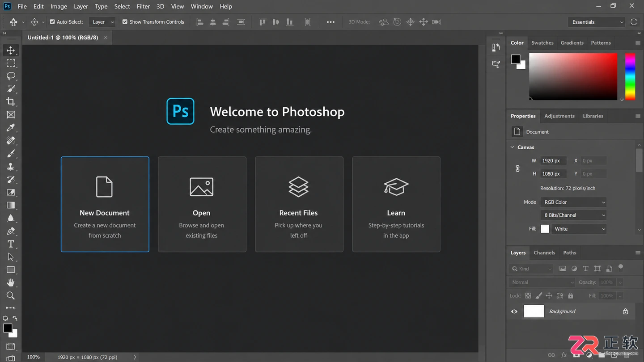This screenshot has width=644, height=362.
Task: Toggle the layer filtering switch in Layers panel
Action: point(621,268)
